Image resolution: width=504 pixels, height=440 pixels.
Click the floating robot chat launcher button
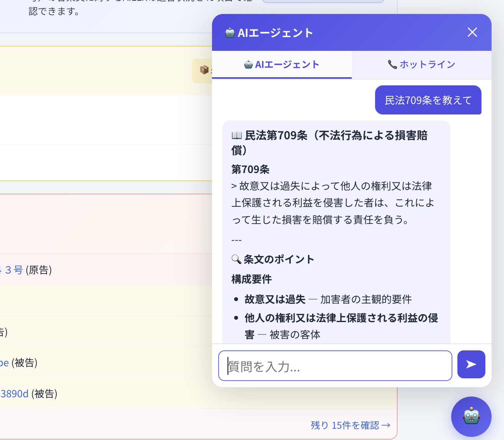pyautogui.click(x=471, y=416)
